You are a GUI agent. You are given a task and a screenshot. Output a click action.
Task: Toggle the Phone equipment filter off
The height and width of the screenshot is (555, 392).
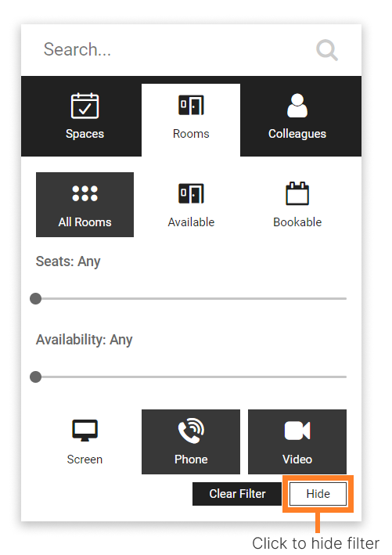(x=191, y=441)
